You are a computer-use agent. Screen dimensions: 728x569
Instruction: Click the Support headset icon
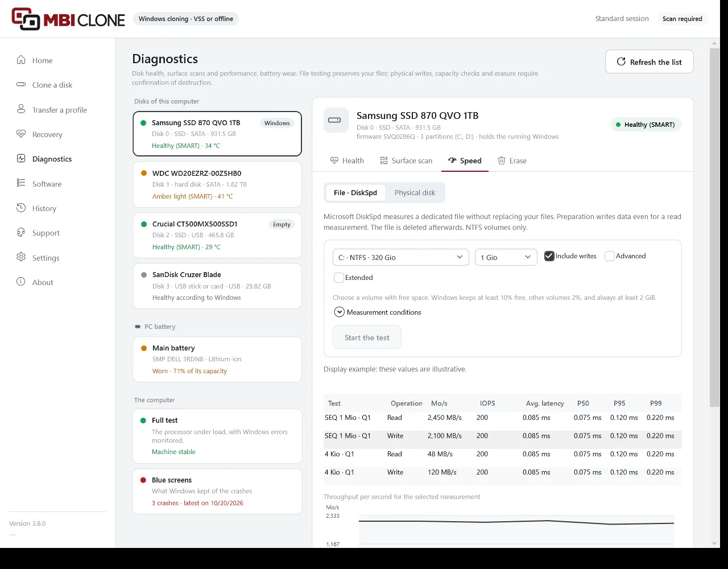pos(21,233)
